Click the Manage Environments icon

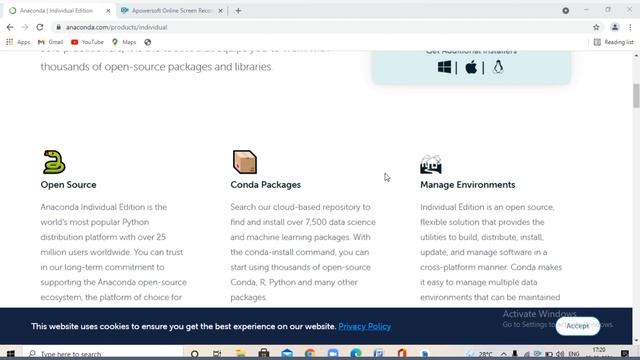coord(431,164)
